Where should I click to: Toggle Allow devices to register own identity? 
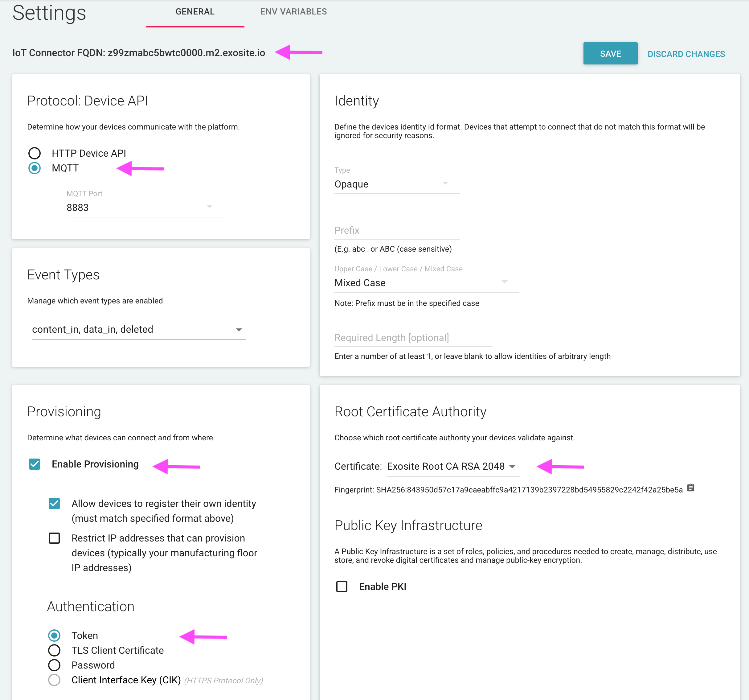pos(54,504)
